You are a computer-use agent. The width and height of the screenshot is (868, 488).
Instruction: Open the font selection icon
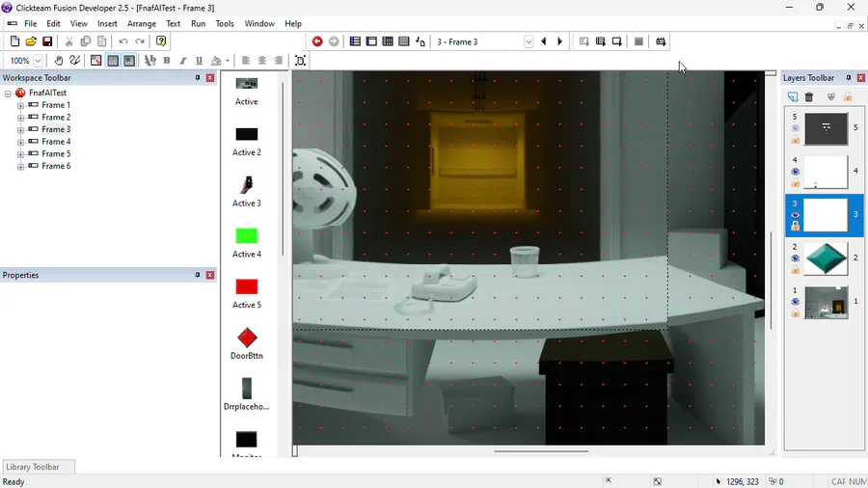(x=150, y=61)
